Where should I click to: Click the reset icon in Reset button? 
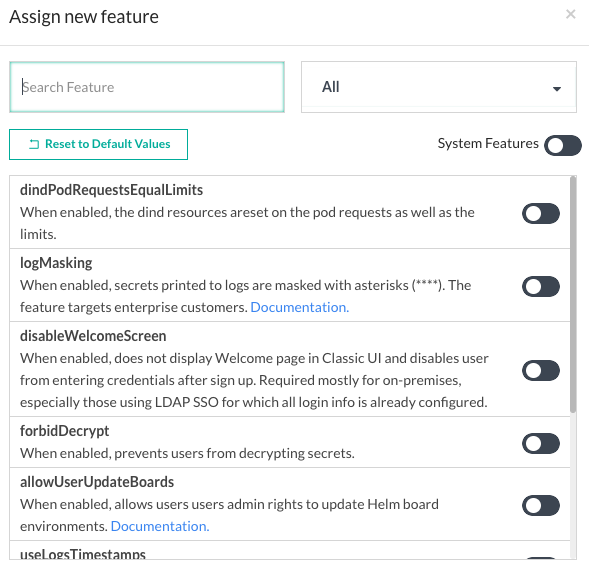pyautogui.click(x=34, y=144)
